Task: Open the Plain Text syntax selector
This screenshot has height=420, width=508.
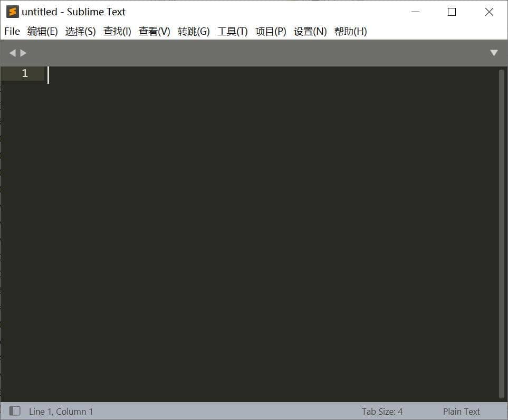Action: pyautogui.click(x=461, y=411)
